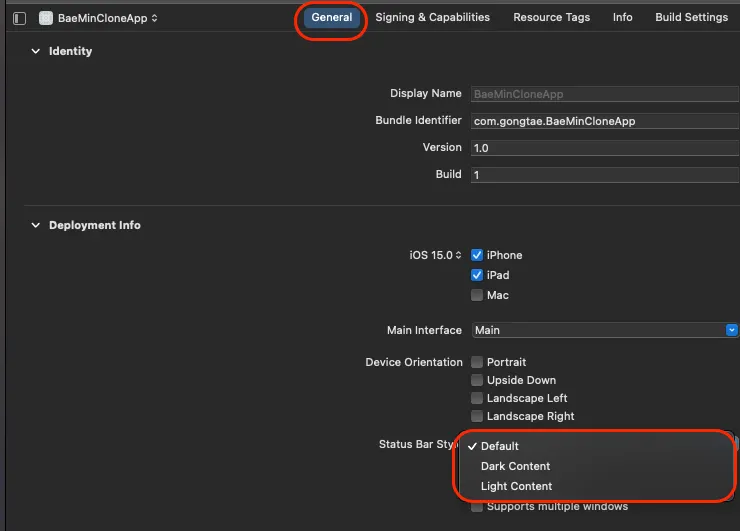Collapse the Deployment Info section
740x531 pixels.
(36, 225)
